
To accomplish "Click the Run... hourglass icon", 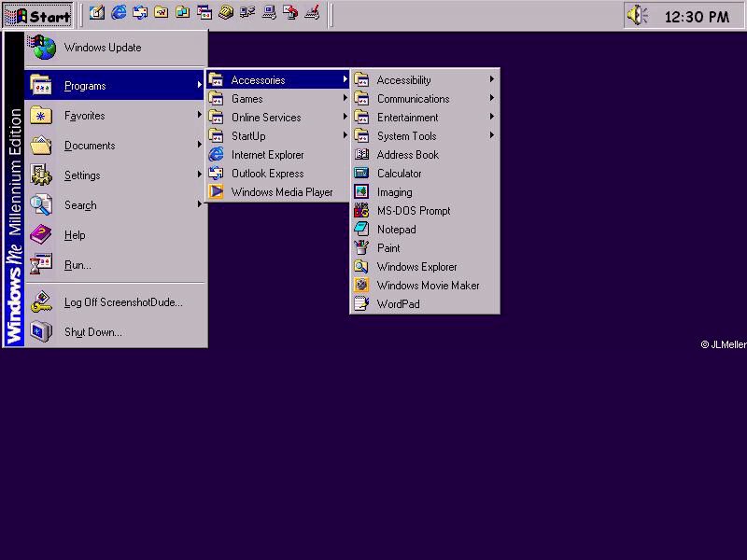I will 41,265.
